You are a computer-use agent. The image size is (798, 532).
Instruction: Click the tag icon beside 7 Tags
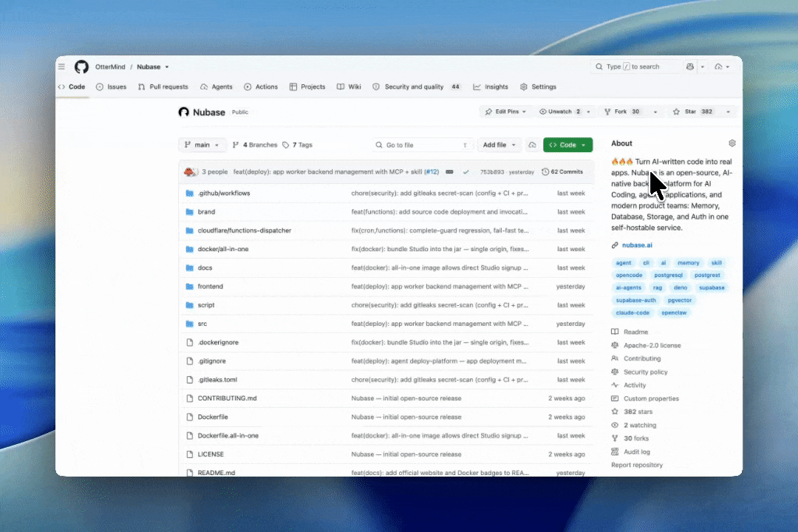(286, 145)
